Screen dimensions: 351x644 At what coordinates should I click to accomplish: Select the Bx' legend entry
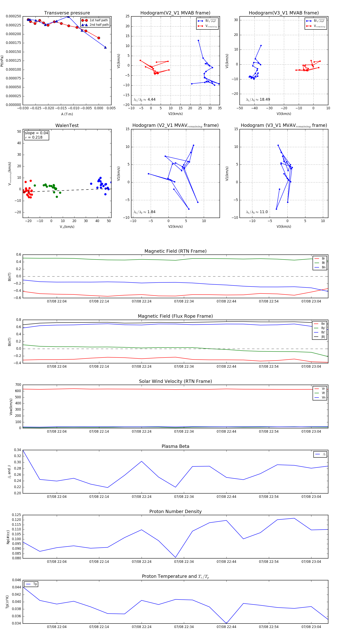pyautogui.click(x=320, y=324)
